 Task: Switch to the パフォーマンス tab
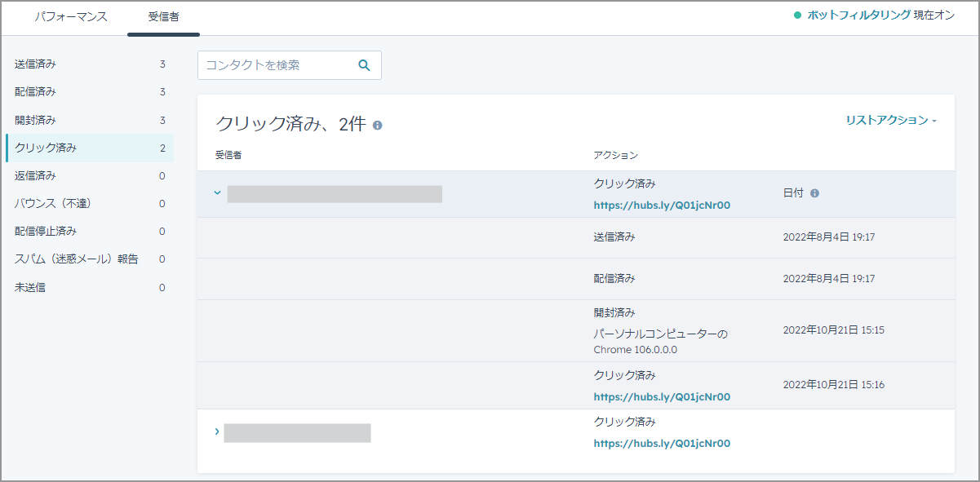tap(71, 16)
